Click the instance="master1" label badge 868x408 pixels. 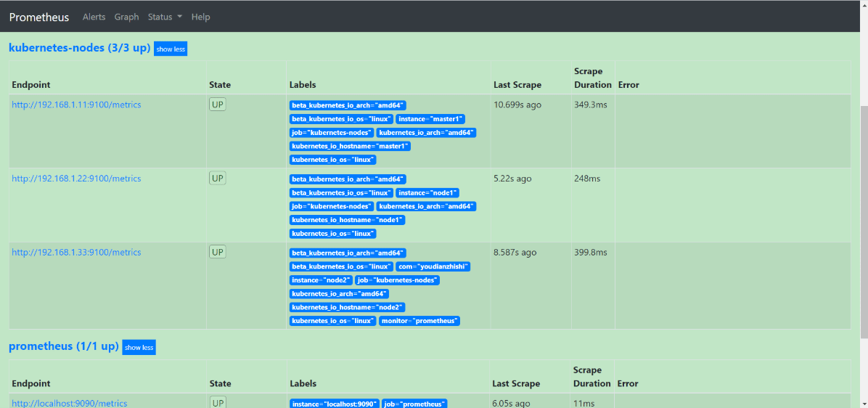coord(430,119)
